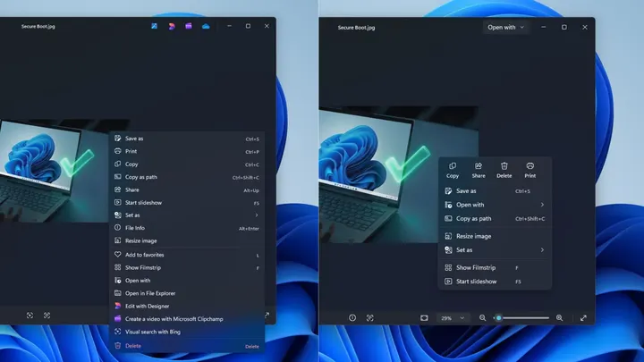Open the Designer icon in left window's title bar
Image resolution: width=644 pixels, height=362 pixels.
point(172,26)
